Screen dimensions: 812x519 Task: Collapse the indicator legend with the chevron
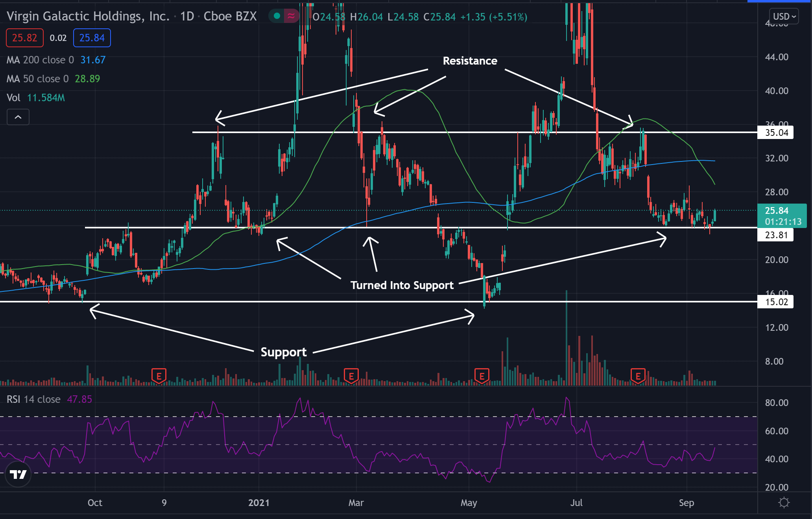pyautogui.click(x=18, y=117)
